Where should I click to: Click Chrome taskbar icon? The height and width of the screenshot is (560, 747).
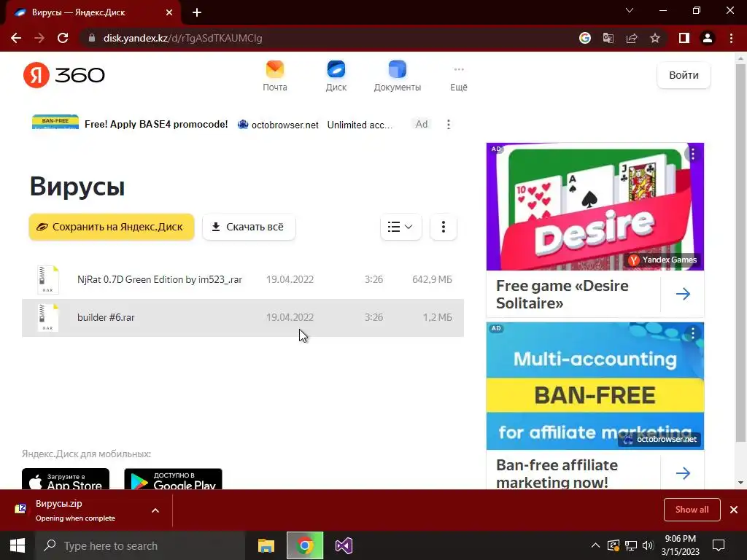[305, 545]
